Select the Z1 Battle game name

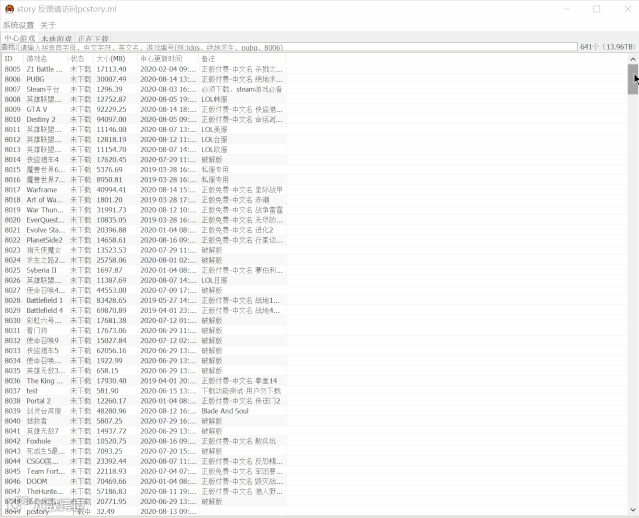click(x=44, y=69)
